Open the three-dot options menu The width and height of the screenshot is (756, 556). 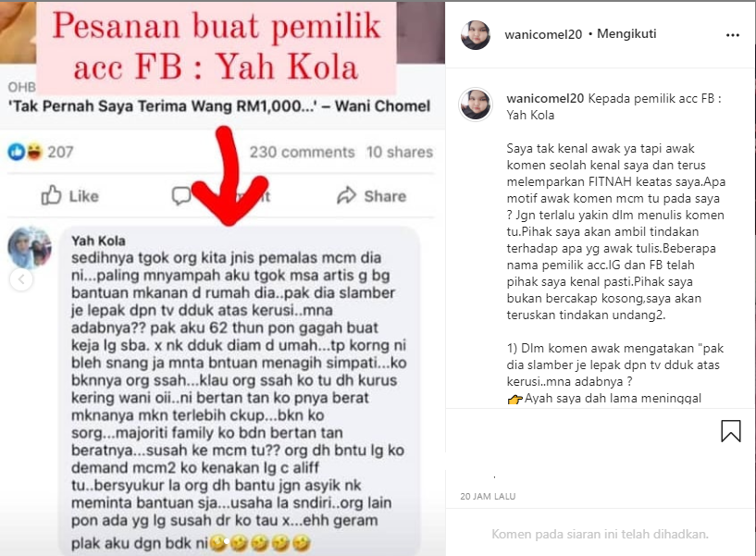pyautogui.click(x=732, y=35)
